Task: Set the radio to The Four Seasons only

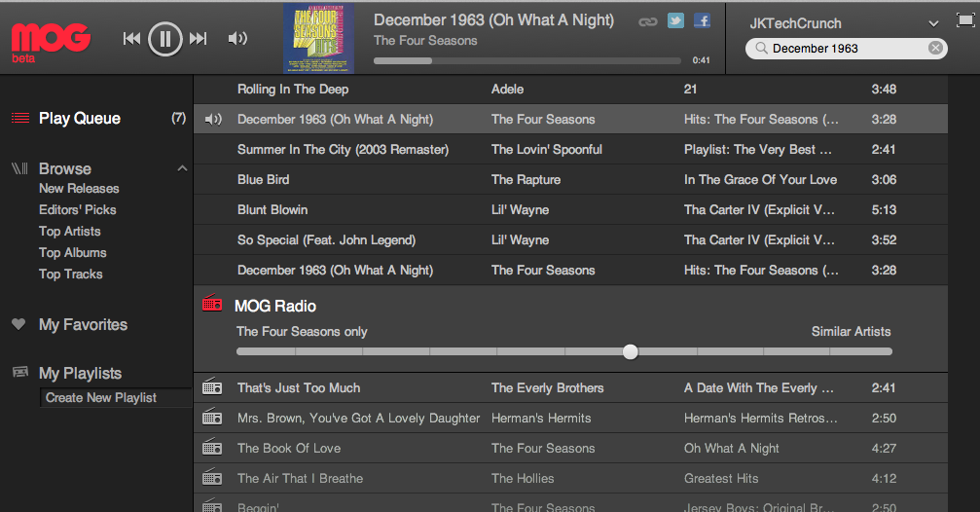Action: (302, 332)
